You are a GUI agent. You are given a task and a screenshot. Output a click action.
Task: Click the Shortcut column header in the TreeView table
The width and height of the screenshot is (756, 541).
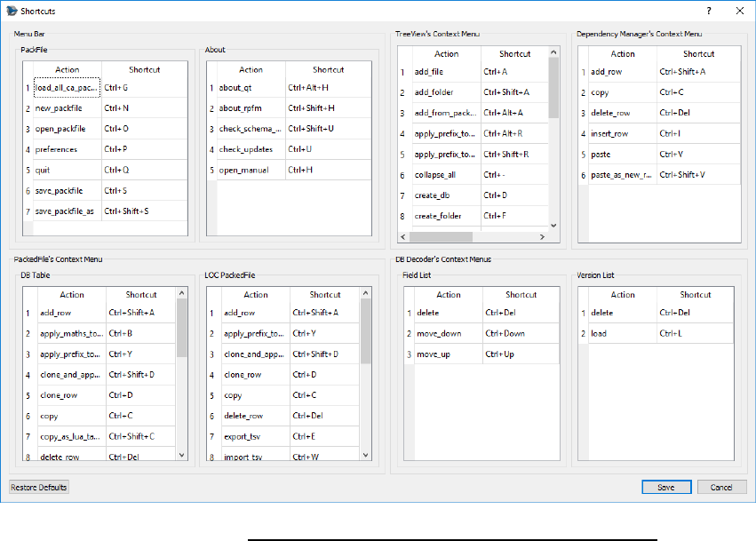tap(515, 54)
